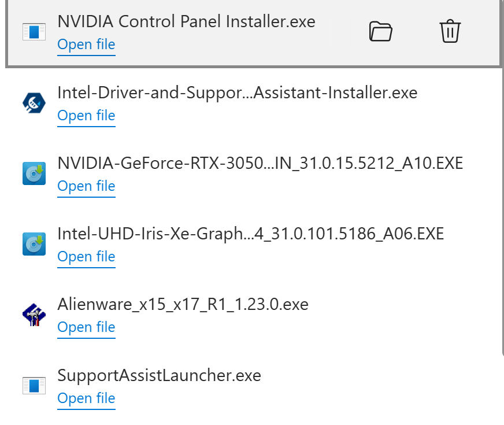504x425 pixels.
Task: Select the Intel-UHD-Iris-Xe-Graphics driver filename
Action: (x=250, y=234)
